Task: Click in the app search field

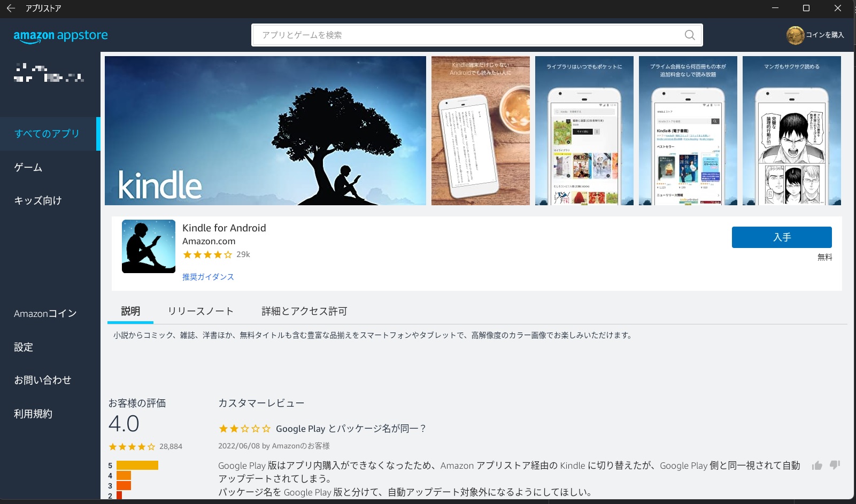Action: coord(477,35)
